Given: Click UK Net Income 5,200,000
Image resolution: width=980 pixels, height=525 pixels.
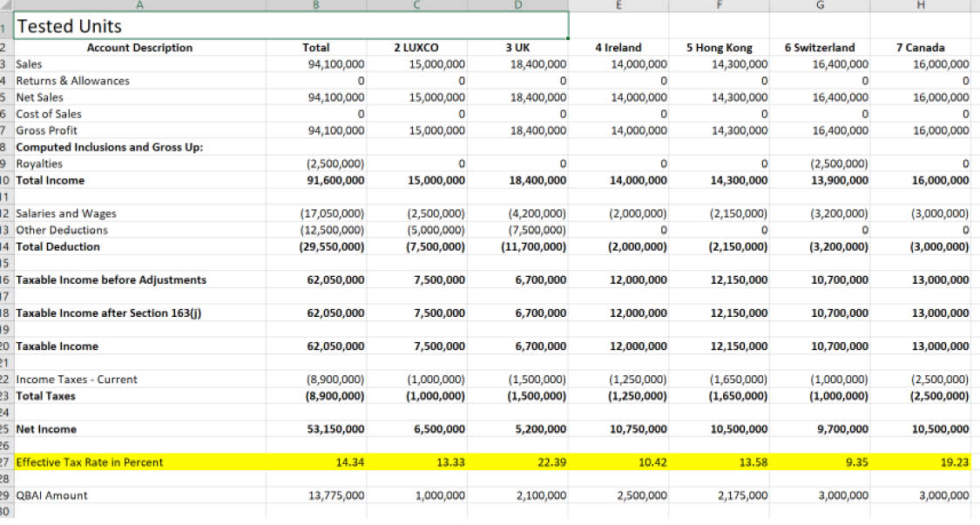Looking at the screenshot, I should (518, 428).
